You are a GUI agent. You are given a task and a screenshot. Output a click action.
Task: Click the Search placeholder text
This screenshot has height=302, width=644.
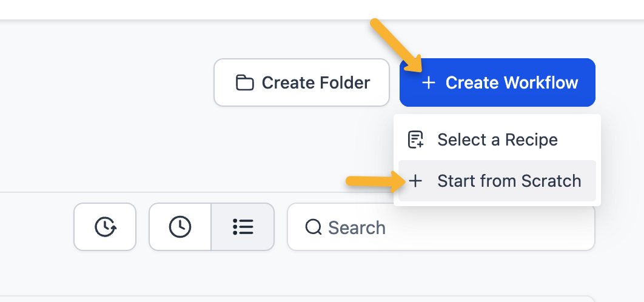point(357,228)
